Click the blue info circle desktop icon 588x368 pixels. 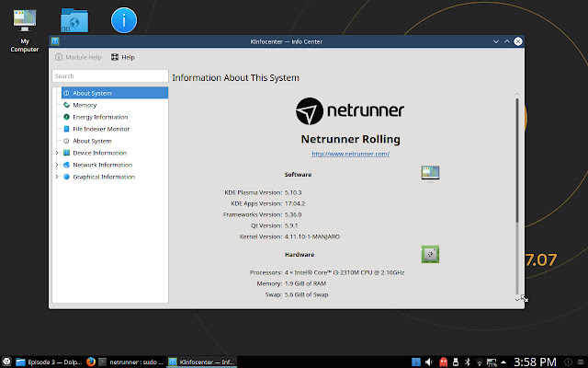[124, 20]
